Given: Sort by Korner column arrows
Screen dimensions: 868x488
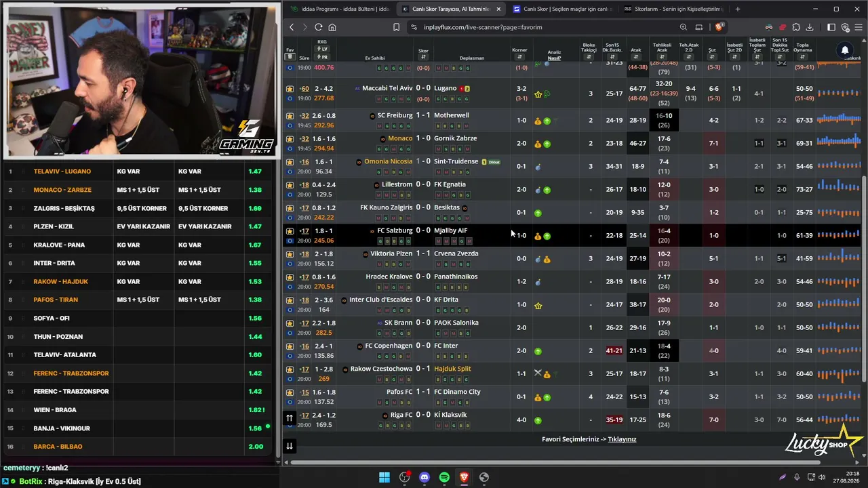Looking at the screenshot, I should (519, 58).
